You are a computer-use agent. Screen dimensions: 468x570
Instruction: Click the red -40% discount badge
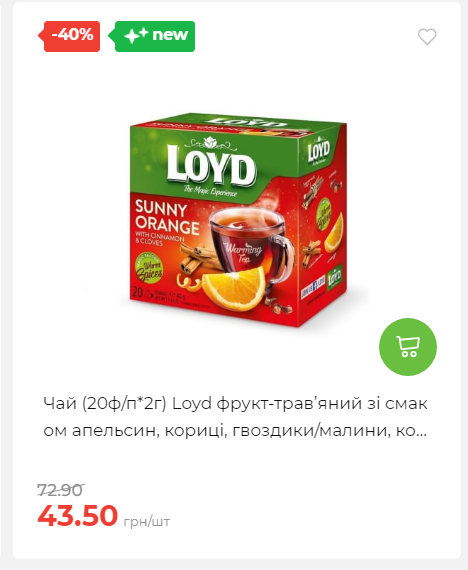tap(69, 36)
